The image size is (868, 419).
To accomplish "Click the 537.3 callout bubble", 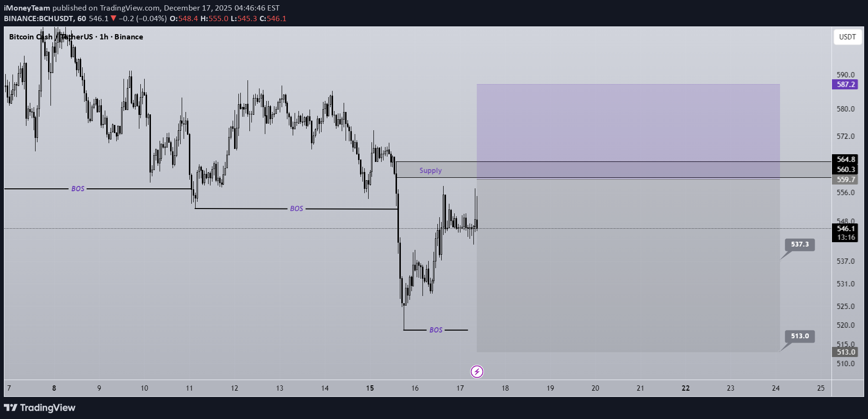I will coord(800,245).
